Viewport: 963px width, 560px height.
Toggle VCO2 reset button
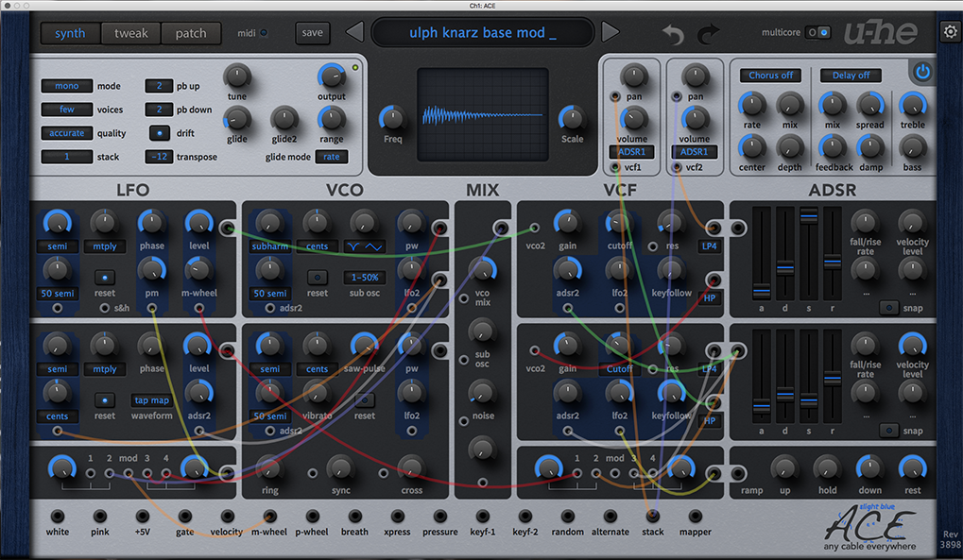364,400
